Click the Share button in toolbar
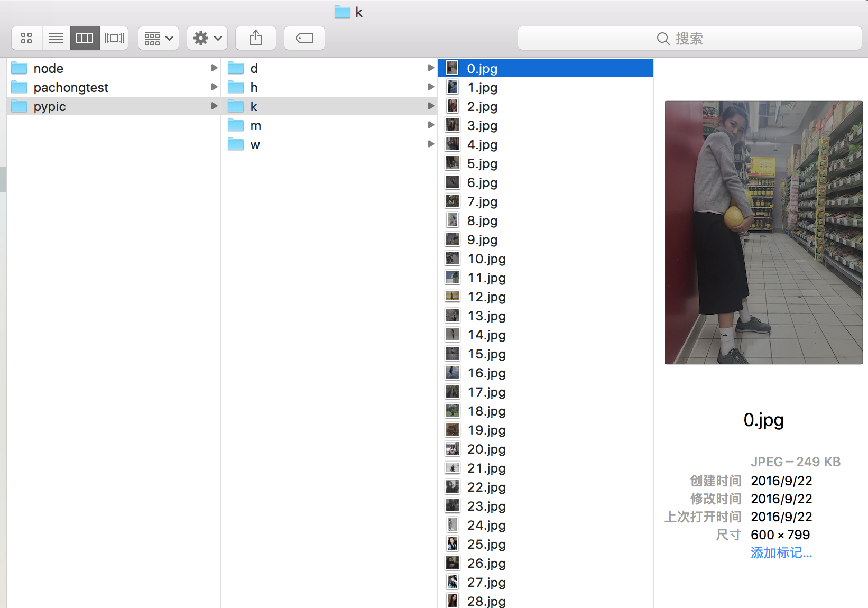The width and height of the screenshot is (868, 608). [256, 38]
